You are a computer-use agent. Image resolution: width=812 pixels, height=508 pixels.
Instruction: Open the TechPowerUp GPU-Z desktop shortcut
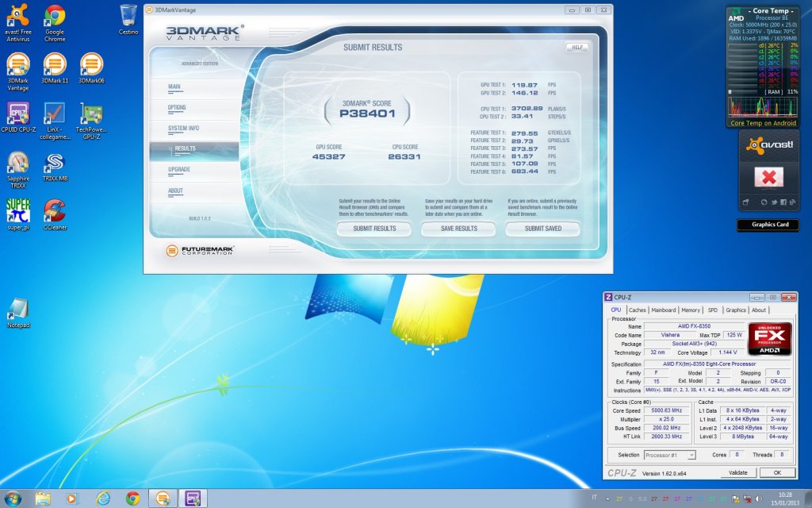pos(91,121)
